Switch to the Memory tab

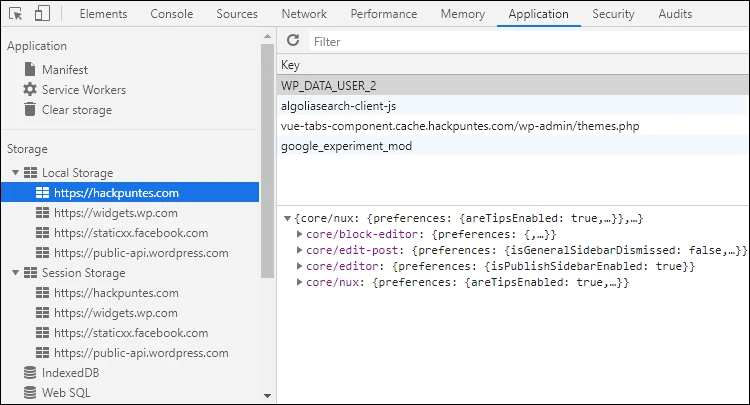pyautogui.click(x=463, y=14)
